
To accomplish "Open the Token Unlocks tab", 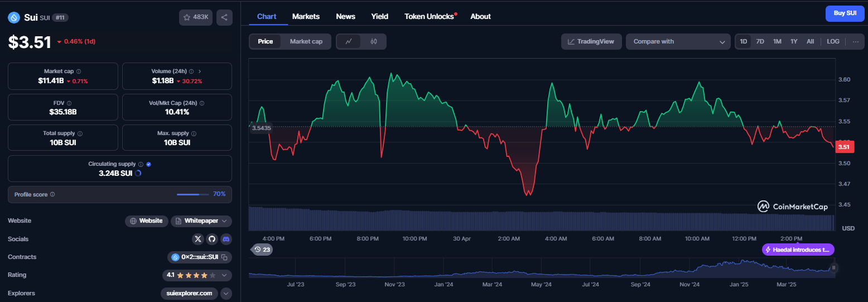I will [430, 16].
